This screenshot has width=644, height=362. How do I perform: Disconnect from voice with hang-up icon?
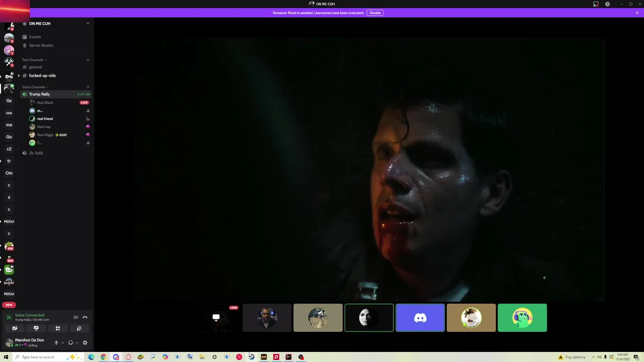coord(85,317)
